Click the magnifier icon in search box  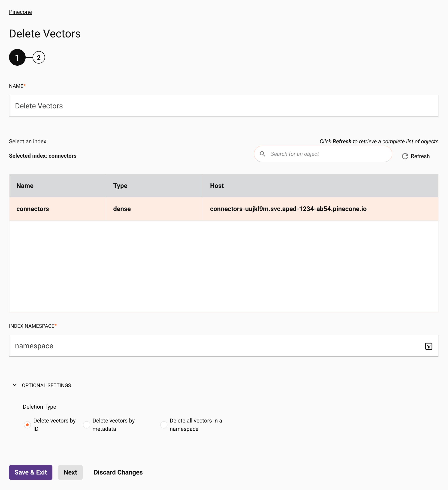(263, 154)
